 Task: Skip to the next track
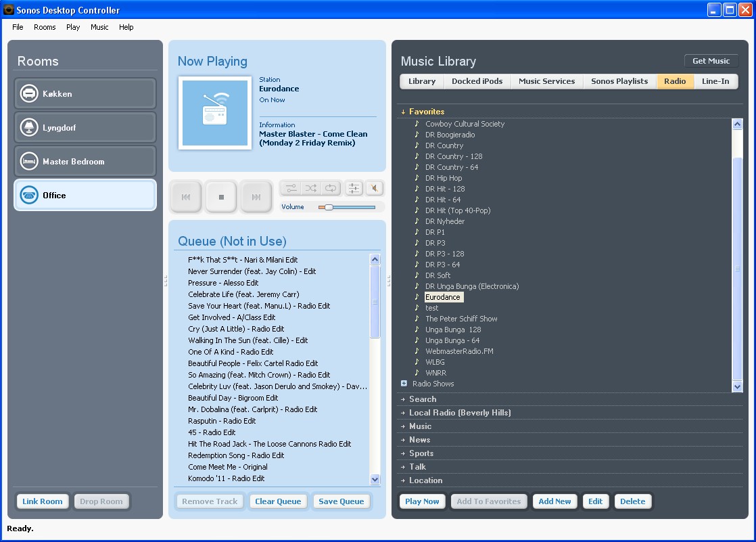(x=256, y=197)
